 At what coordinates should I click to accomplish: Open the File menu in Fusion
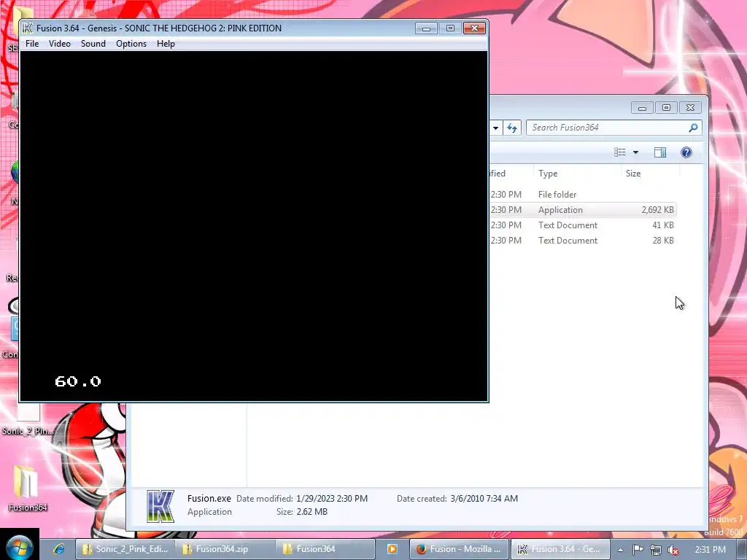click(32, 43)
